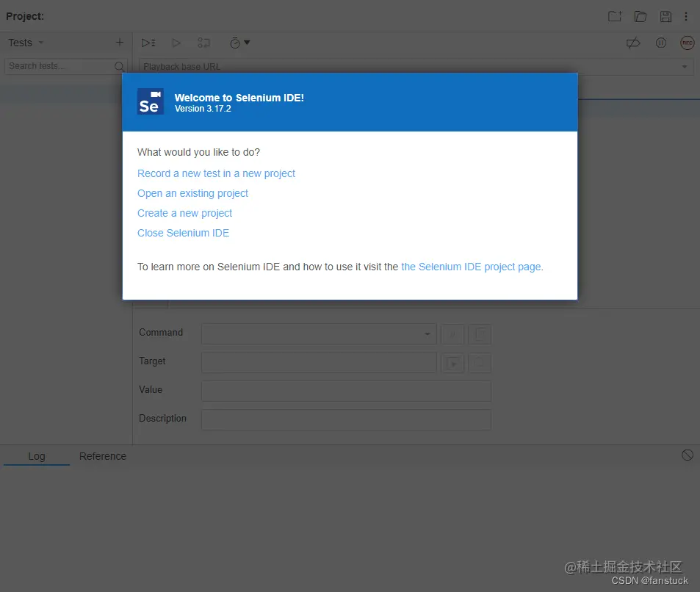Click Record a new test in a new project
700x592 pixels.
click(x=216, y=173)
